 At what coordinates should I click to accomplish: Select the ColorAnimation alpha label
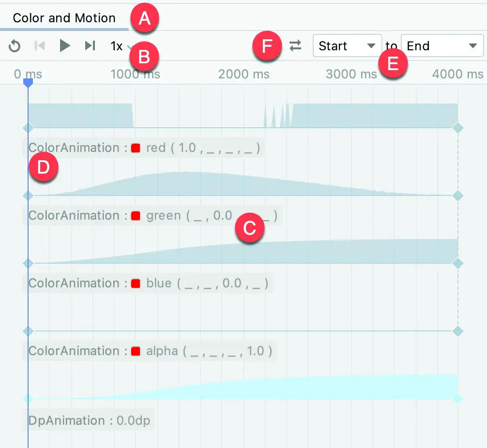point(150,351)
